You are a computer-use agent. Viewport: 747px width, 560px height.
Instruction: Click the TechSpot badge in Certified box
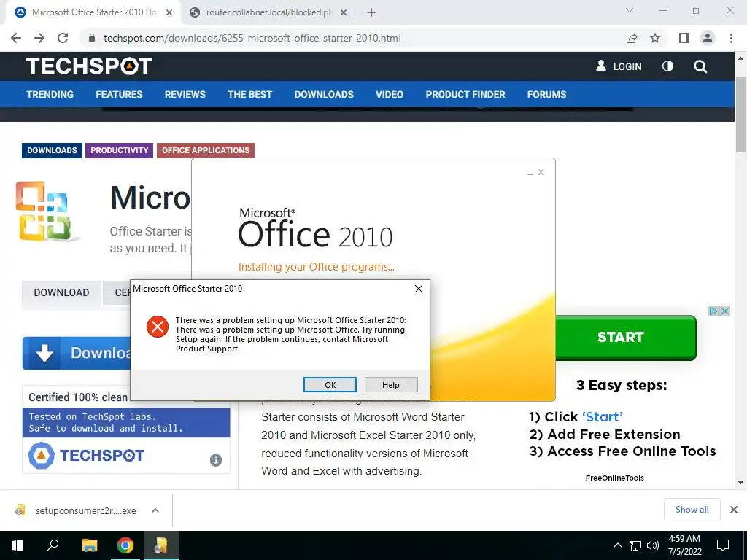pos(86,455)
